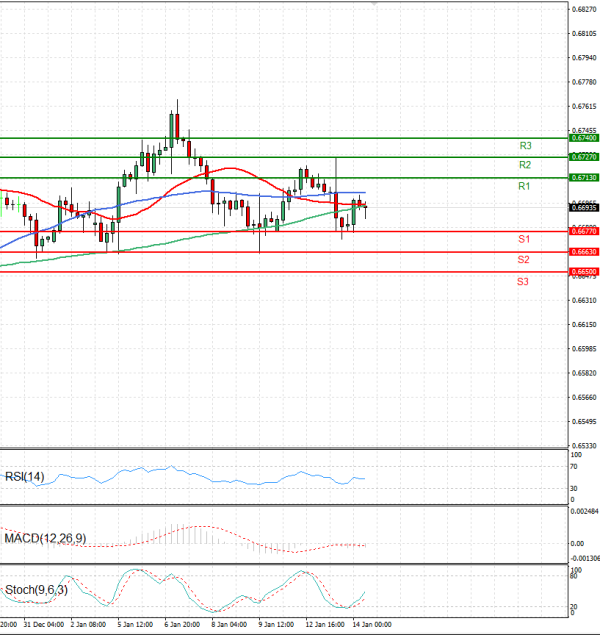
Task: Click the S1 support label
Action: coord(523,240)
